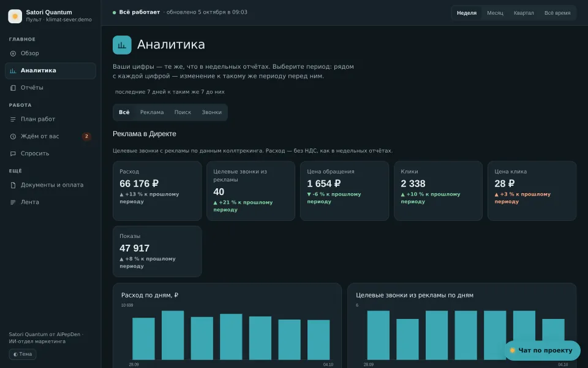Viewport: 588px width, 368px height.
Task: Switch period to Всё время
Action: click(557, 13)
